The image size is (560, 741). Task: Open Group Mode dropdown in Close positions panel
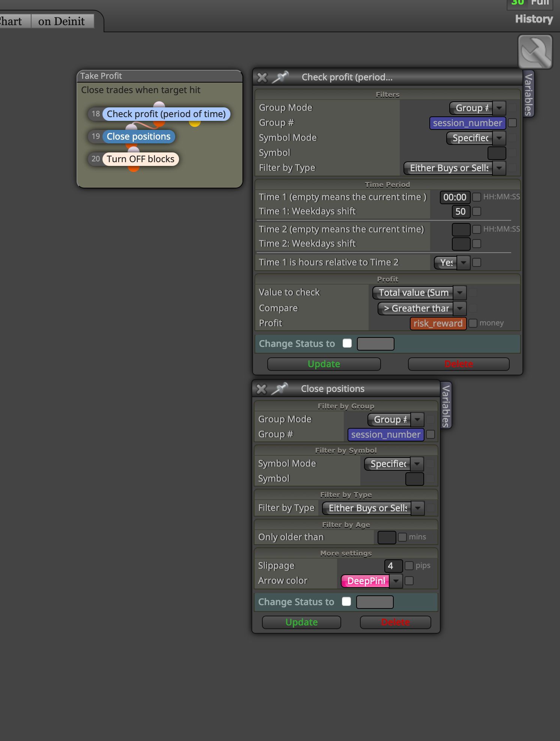tap(396, 420)
